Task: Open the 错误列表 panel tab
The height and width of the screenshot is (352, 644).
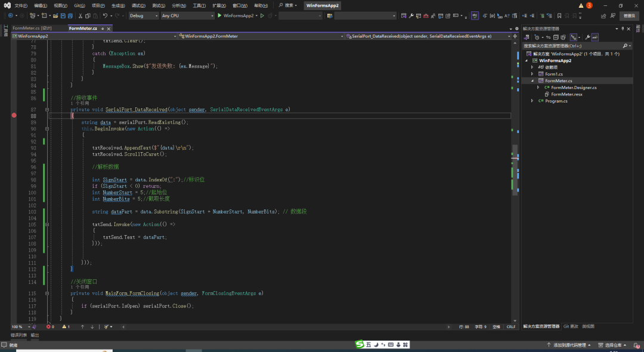Action: pos(19,335)
